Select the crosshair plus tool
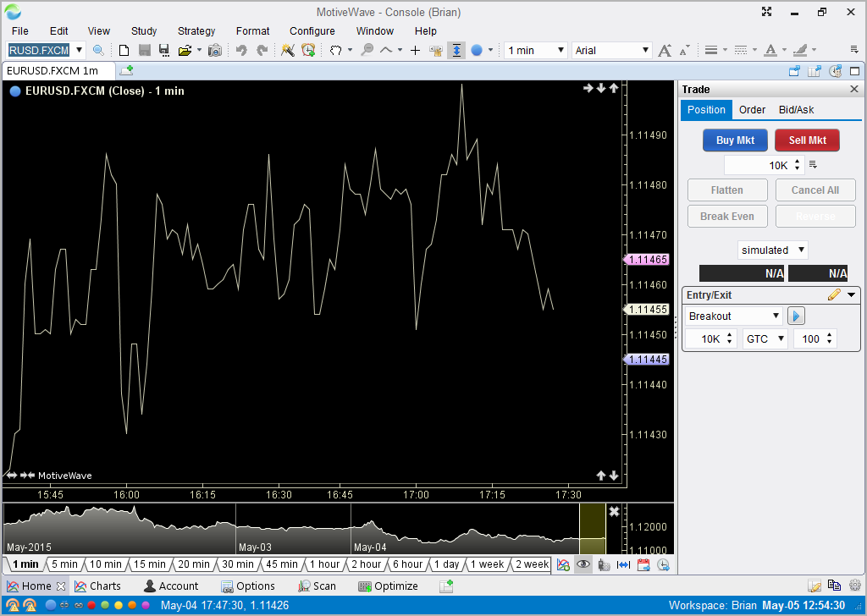This screenshot has height=616, width=867. click(415, 50)
